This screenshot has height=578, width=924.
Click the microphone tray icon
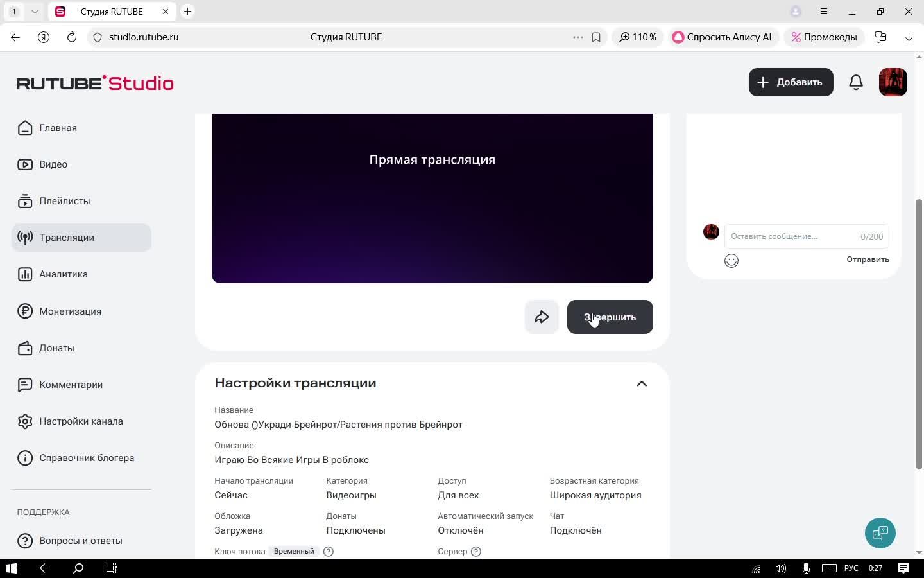[x=806, y=568]
